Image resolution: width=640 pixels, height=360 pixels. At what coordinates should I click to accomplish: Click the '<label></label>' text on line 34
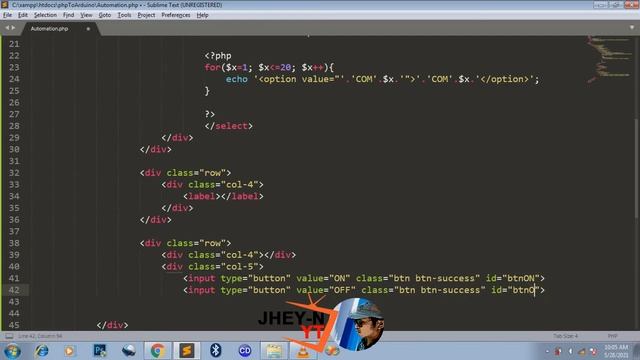[x=223, y=196]
